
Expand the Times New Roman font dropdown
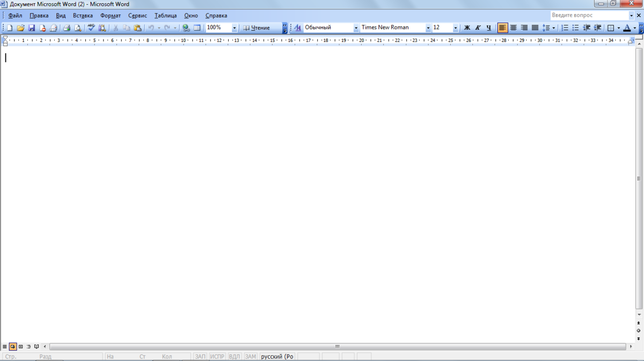428,28
